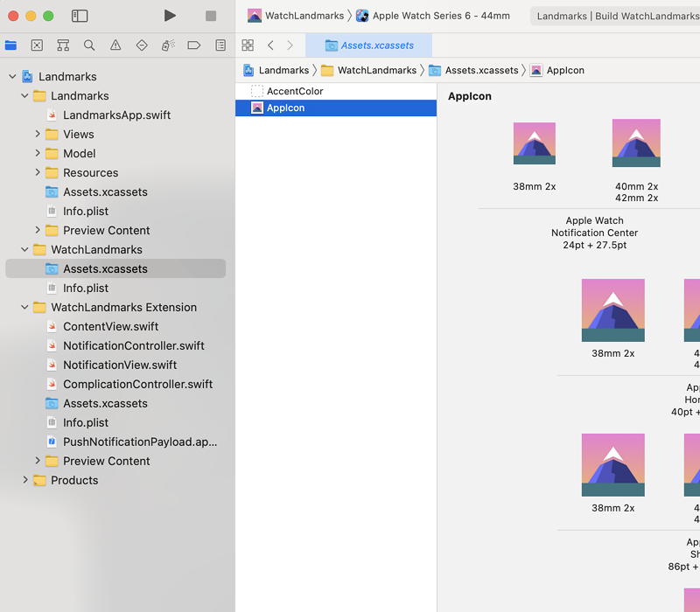Expand Preview Content under Landmarks
Screen dimensions: 700x612
tap(38, 230)
